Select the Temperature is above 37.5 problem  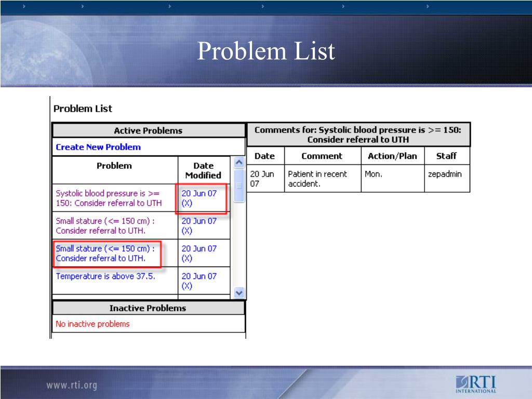coord(105,276)
